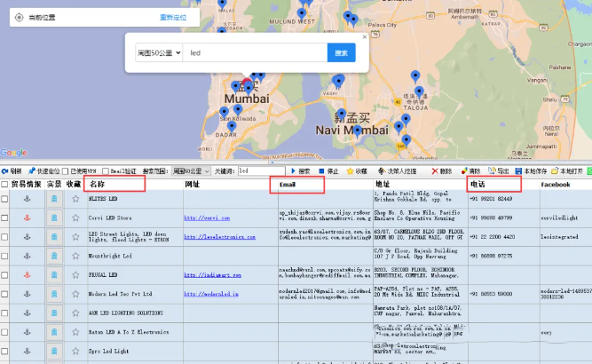The height and width of the screenshot is (364, 592).
Task: Click the 本地打开 folder button
Action: click(567, 171)
